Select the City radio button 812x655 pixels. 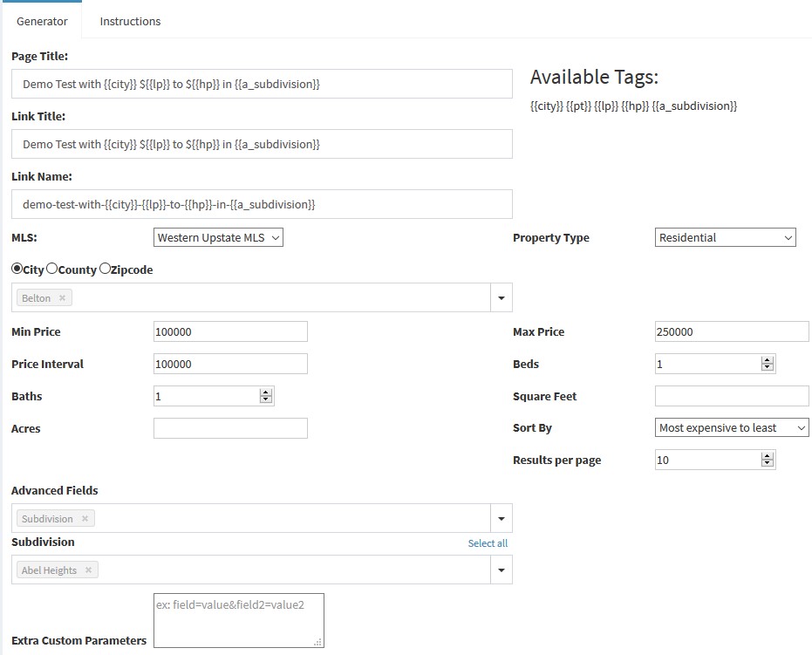pos(17,269)
